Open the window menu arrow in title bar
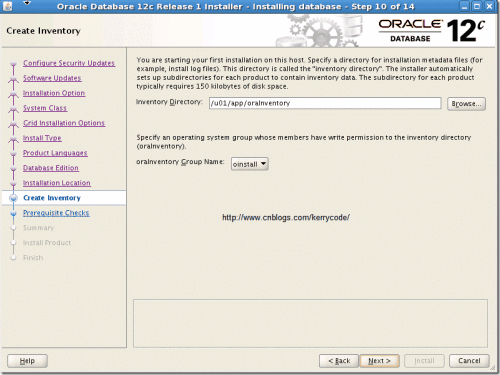The image size is (500, 375). pyautogui.click(x=27, y=3)
